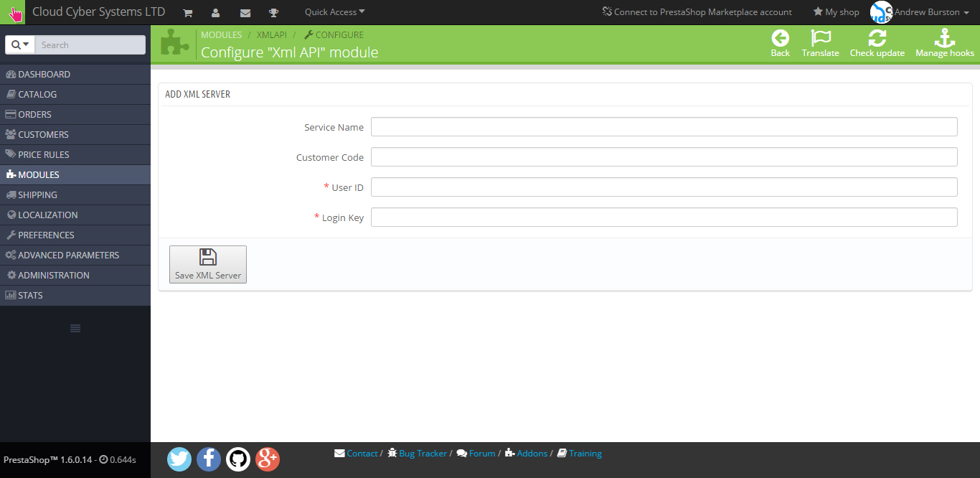Click XMLAPI breadcrumb
This screenshot has height=478, width=980.
(272, 34)
